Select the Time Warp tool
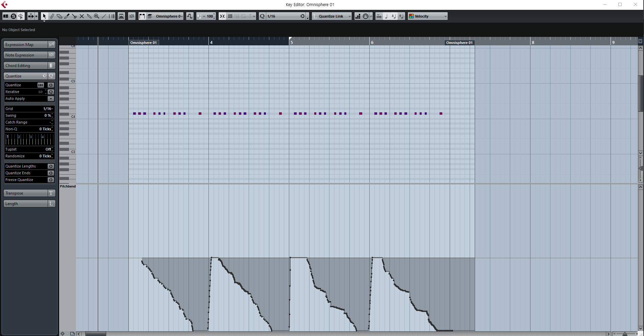644x336 pixels. click(112, 16)
